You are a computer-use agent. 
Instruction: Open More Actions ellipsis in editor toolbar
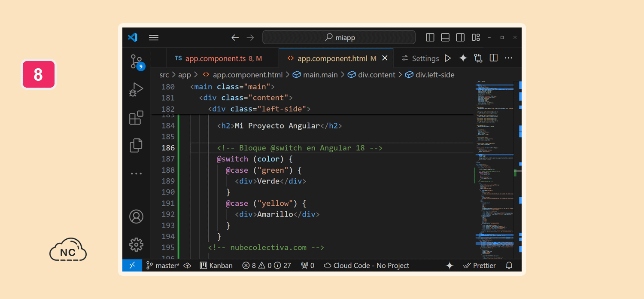point(508,58)
